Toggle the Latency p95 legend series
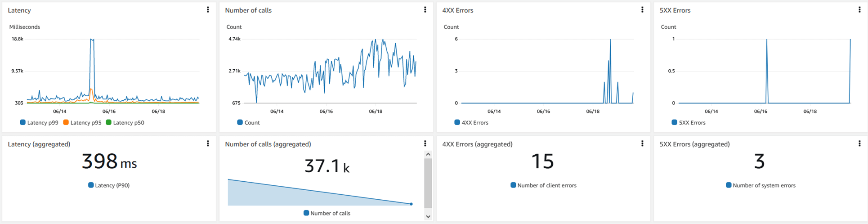The height and width of the screenshot is (224, 868). [82, 122]
